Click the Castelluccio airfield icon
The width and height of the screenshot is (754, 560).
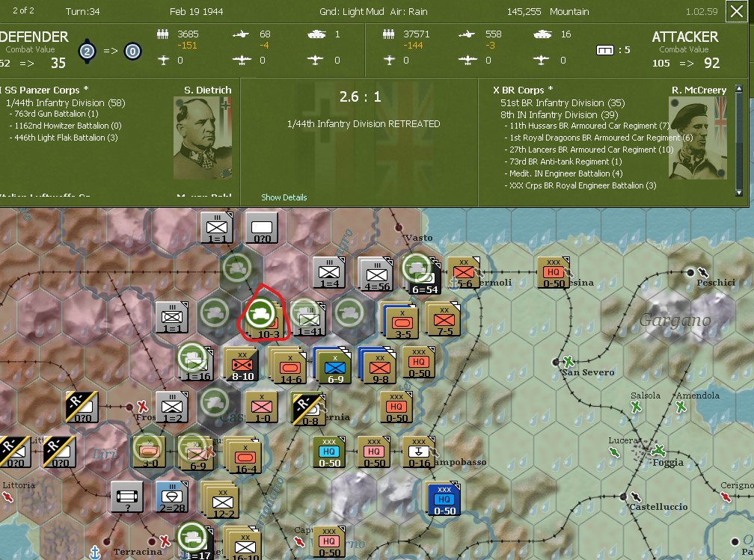(x=636, y=496)
